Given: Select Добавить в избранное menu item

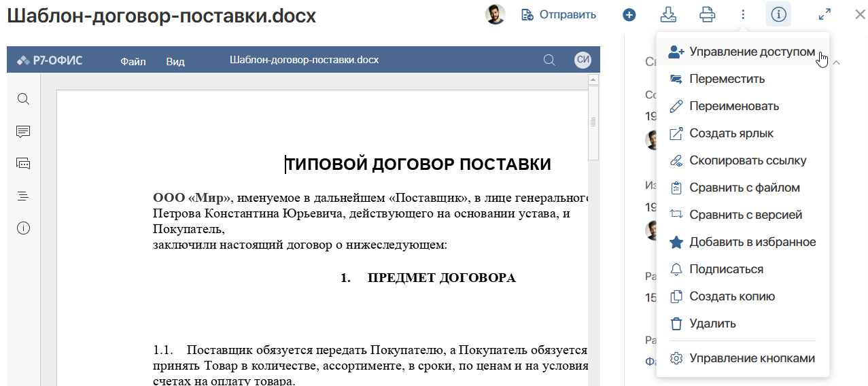Looking at the screenshot, I should (x=743, y=242).
